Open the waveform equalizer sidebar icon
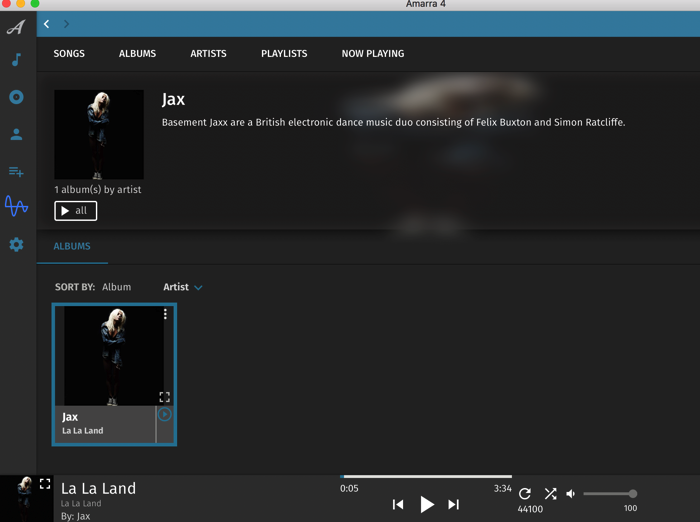Image resolution: width=700 pixels, height=522 pixels. (x=16, y=207)
